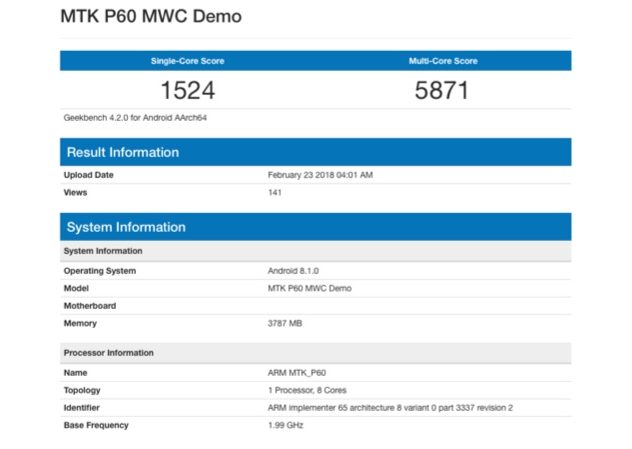Click the Upload Date row label
Viewport: 632px width, 449px height.
89,175
